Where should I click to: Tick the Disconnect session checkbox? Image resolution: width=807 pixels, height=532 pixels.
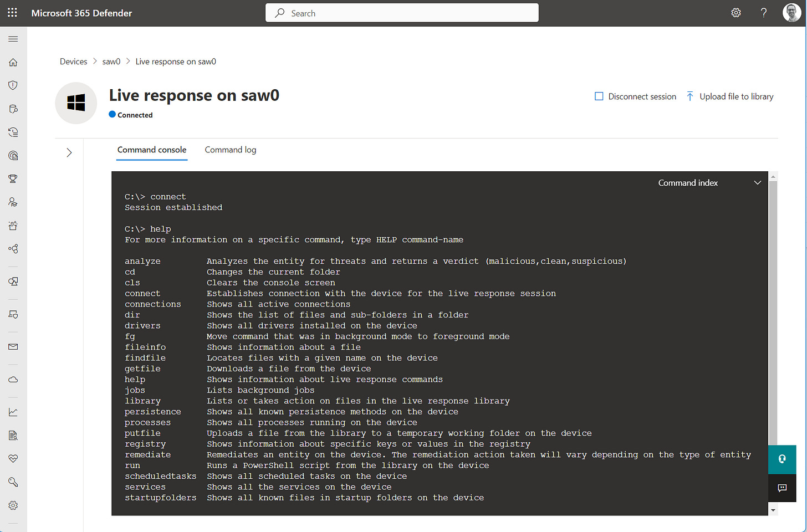599,96
